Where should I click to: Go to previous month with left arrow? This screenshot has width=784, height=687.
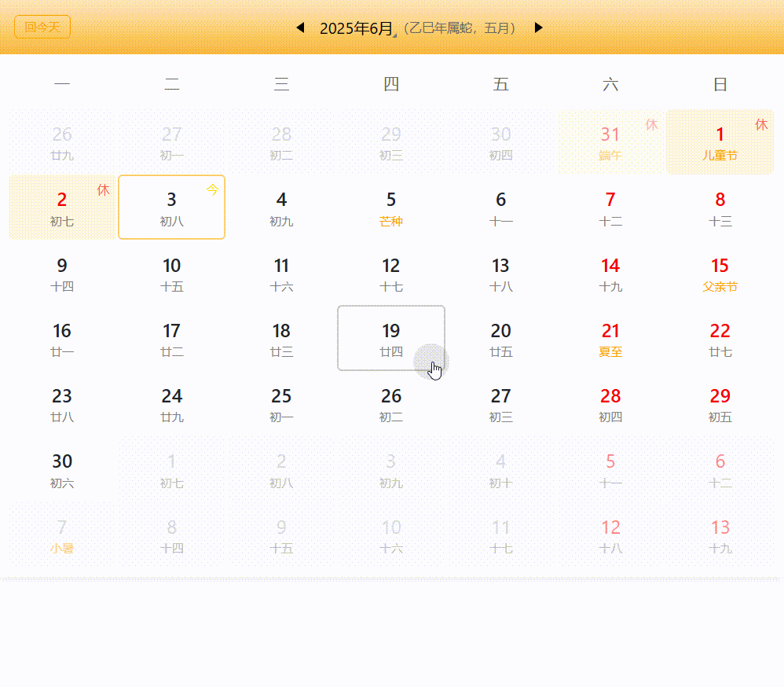click(x=301, y=28)
